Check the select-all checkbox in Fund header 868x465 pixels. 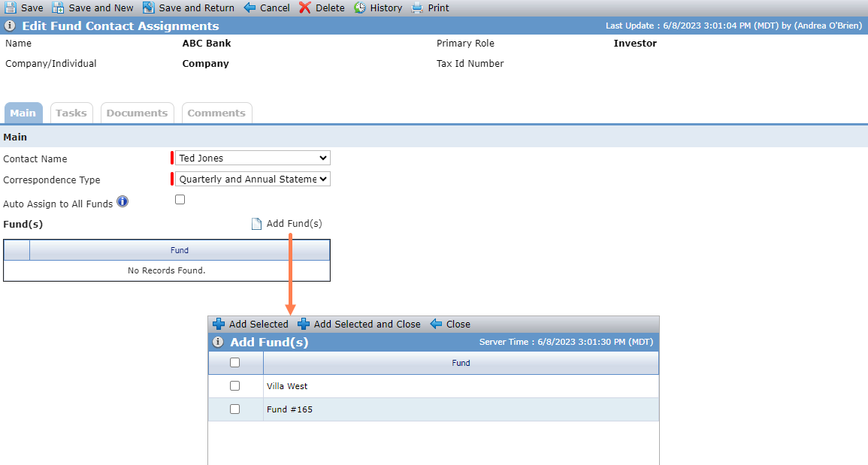[234, 363]
